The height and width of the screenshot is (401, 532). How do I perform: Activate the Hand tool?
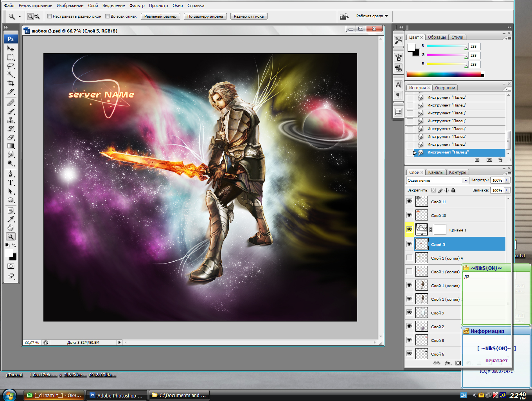(11, 228)
